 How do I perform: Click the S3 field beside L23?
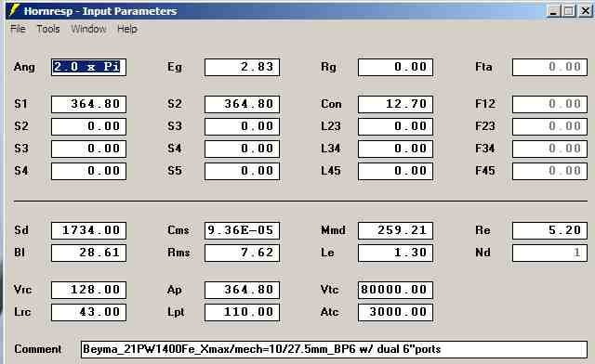[242, 126]
